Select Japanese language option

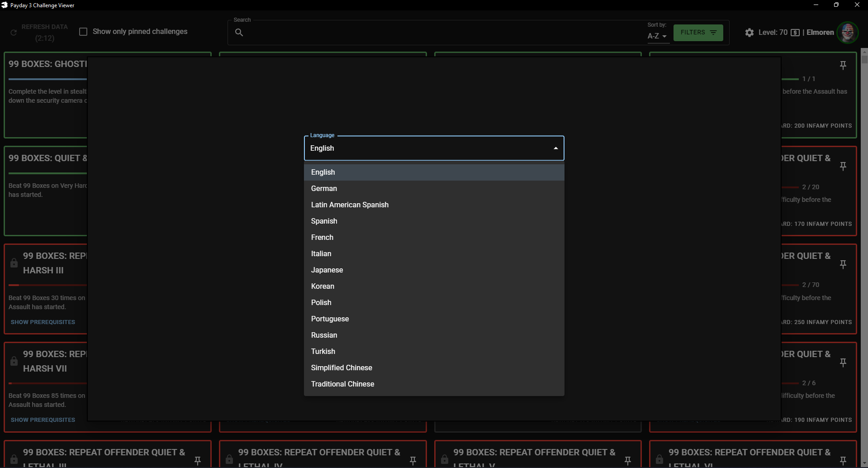tap(434, 270)
